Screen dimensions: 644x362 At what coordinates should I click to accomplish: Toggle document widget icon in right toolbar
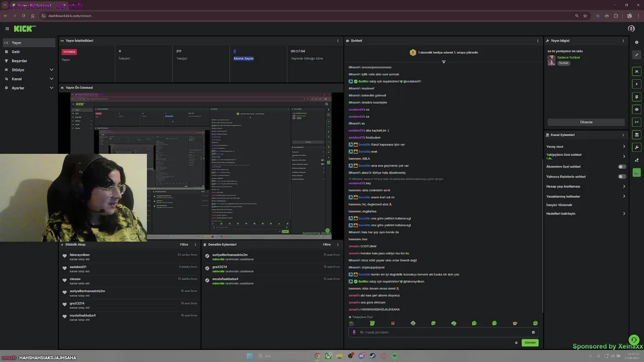pyautogui.click(x=636, y=97)
